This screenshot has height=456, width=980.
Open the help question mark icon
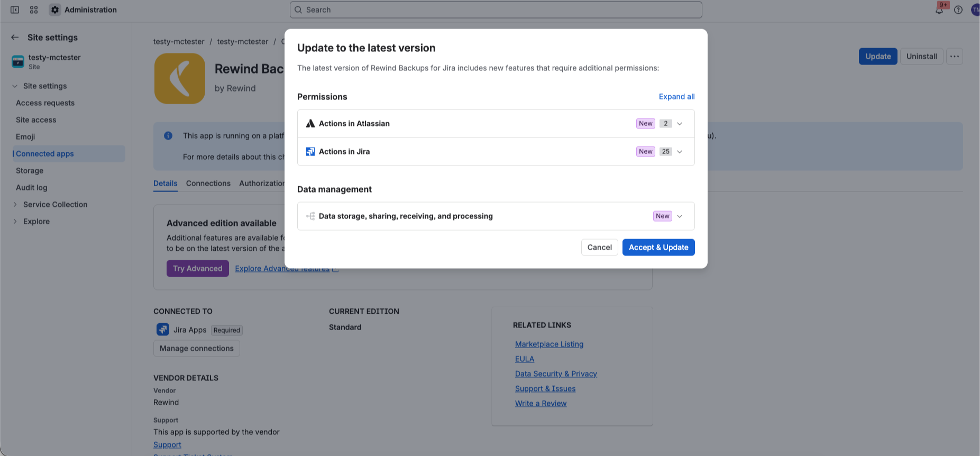958,10
